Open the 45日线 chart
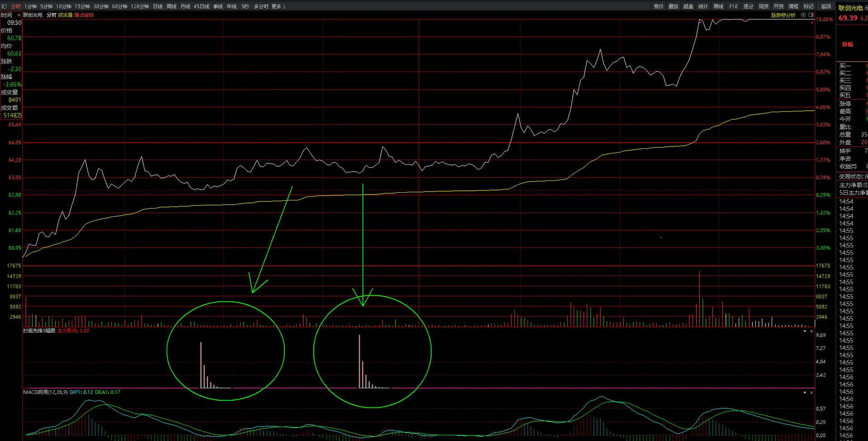Image resolution: width=868 pixels, height=441 pixels. point(202,6)
